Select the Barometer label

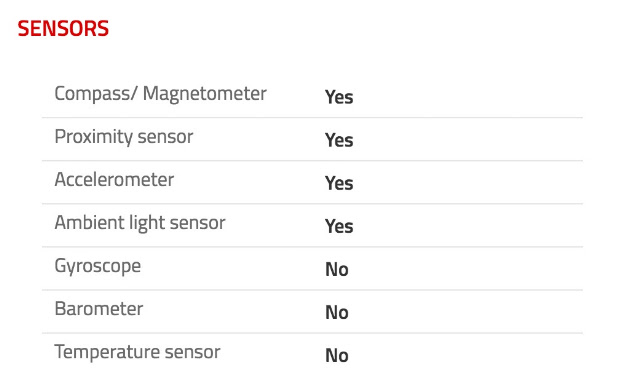tap(99, 309)
